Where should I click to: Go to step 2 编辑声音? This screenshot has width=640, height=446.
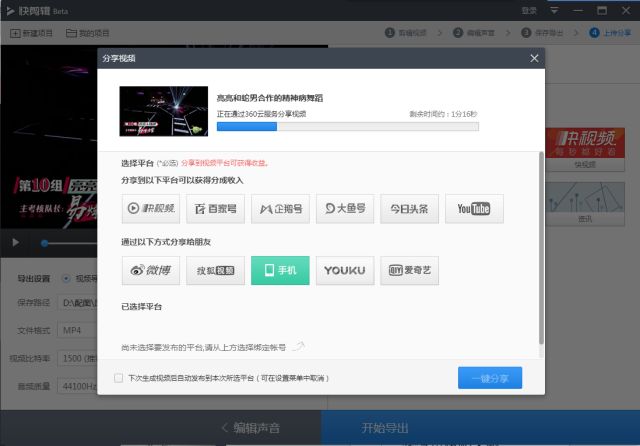coord(474,33)
